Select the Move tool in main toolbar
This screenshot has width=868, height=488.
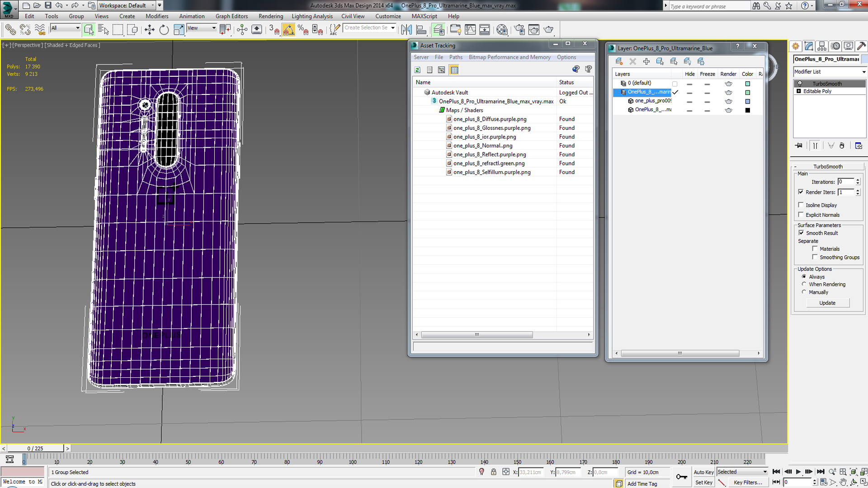(x=149, y=29)
